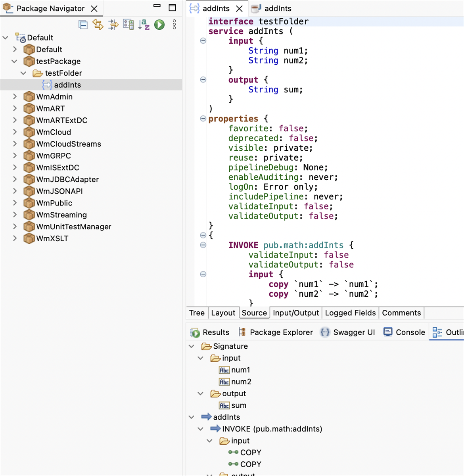464x476 pixels.
Task: Click the testFolder folder icon
Action: [38, 73]
